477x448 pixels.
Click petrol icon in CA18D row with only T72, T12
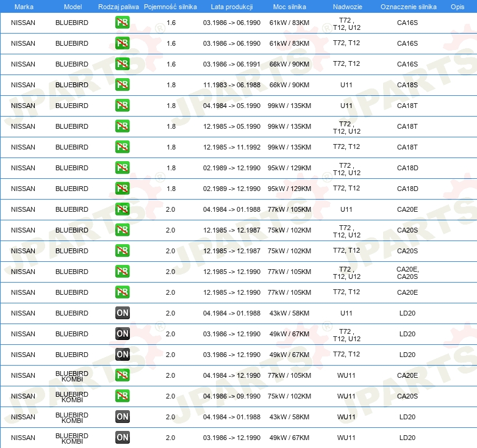[x=122, y=189]
